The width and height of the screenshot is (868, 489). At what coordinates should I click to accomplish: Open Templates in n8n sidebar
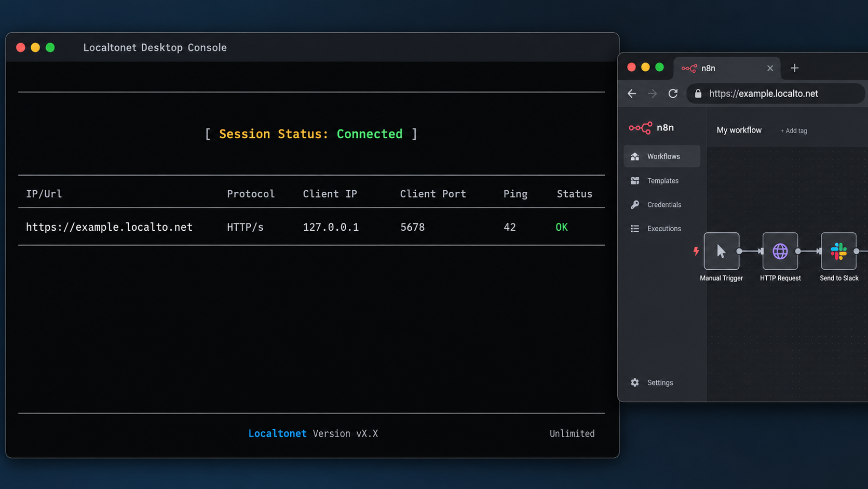[662, 181]
